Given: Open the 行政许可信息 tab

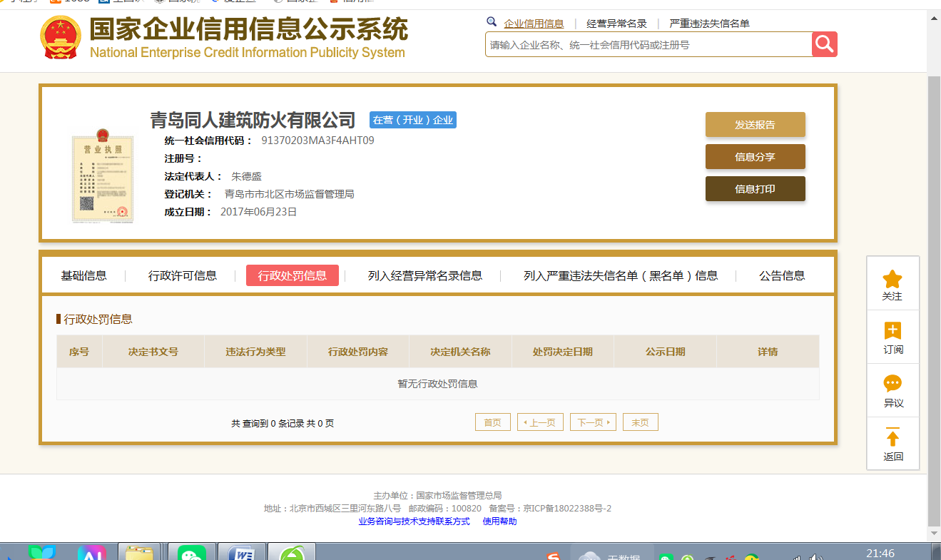Looking at the screenshot, I should (x=182, y=275).
